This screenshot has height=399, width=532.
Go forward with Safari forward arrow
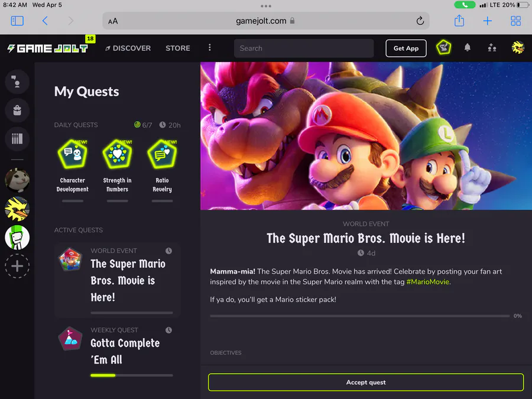70,21
